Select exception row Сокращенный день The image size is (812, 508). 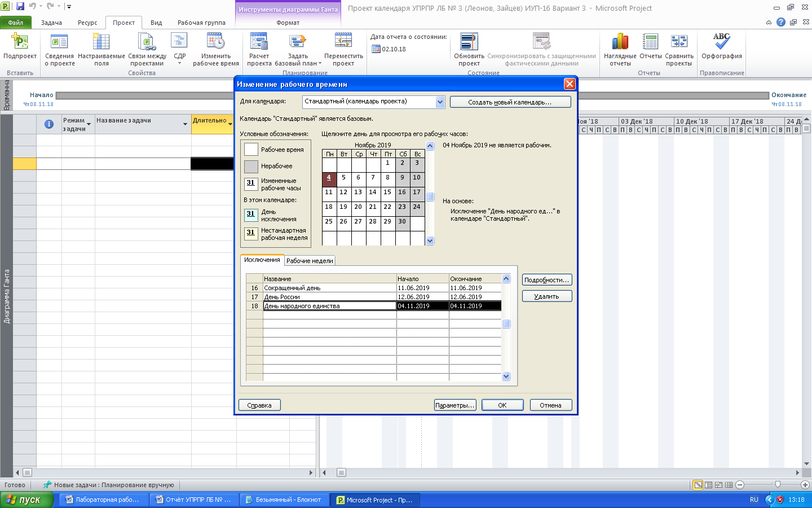tap(373, 288)
